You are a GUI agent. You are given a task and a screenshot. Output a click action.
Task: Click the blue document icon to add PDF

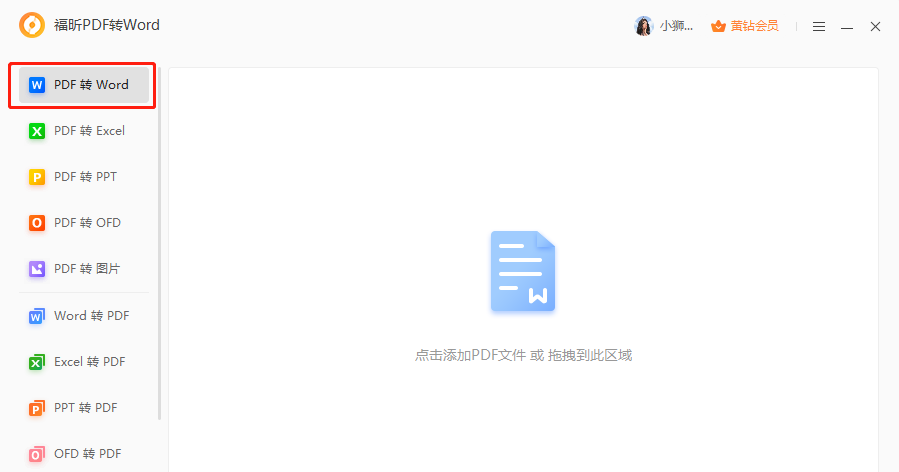tap(523, 271)
